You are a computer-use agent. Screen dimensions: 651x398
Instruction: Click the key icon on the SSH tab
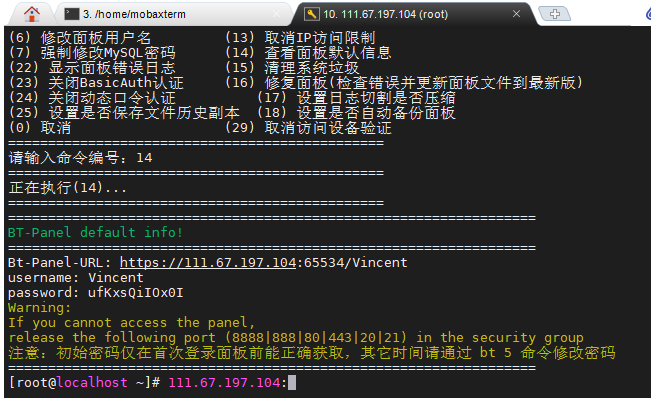(x=311, y=14)
